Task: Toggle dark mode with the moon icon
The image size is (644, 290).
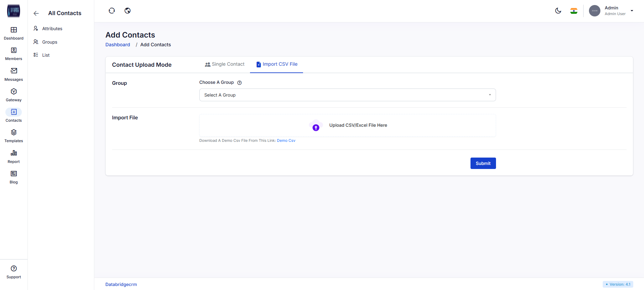Action: 558,11
